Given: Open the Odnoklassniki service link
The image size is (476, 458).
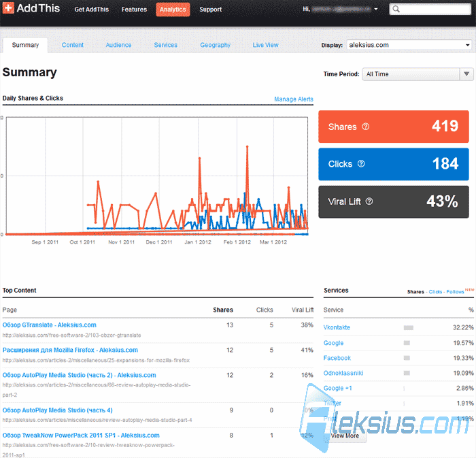Looking at the screenshot, I should 343,373.
